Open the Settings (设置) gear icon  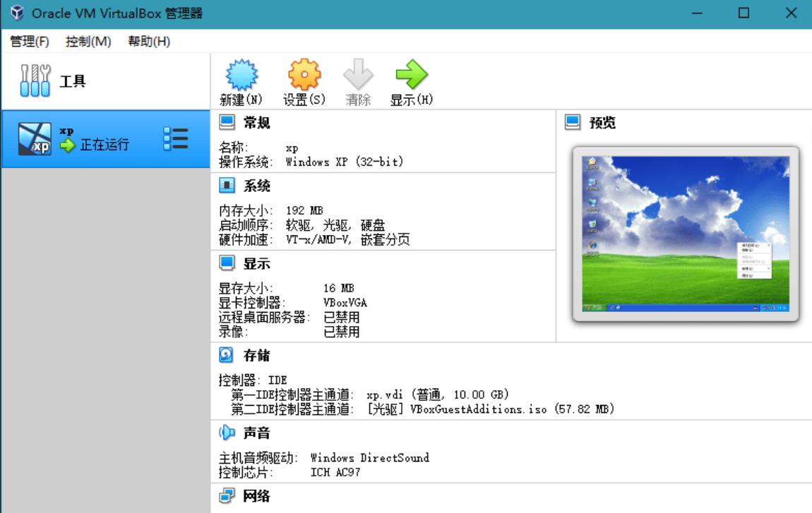304,75
